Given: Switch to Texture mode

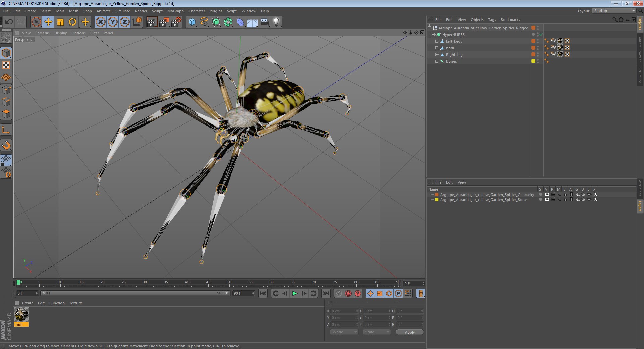Looking at the screenshot, I should point(6,65).
